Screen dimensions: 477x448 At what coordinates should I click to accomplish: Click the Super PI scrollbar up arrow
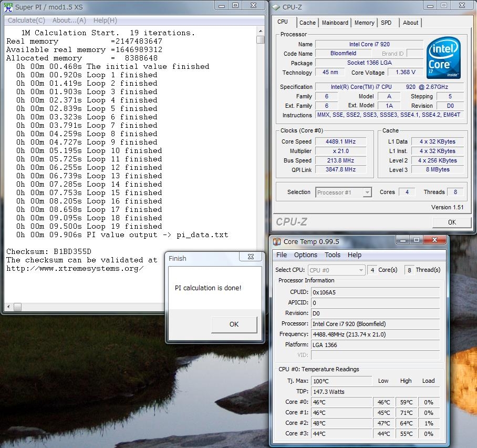(261, 30)
